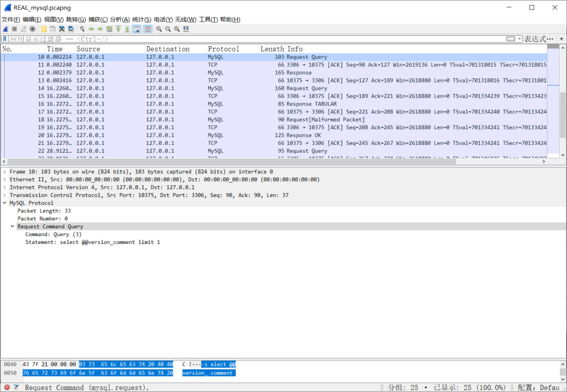Open the 文件(F) menu
Viewport: 567px width, 392px height.
11,19
